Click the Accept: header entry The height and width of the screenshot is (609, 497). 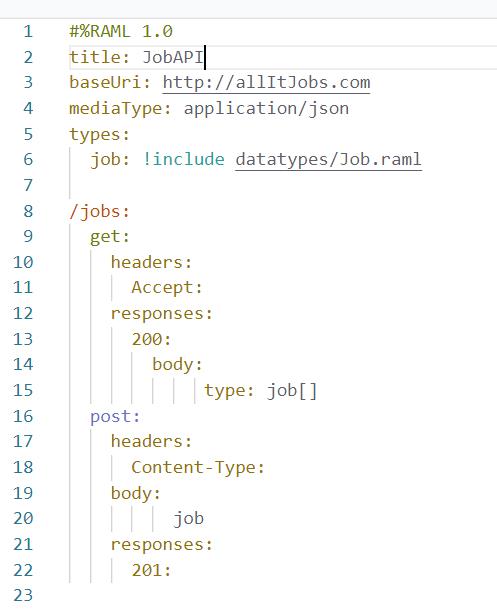[167, 288]
